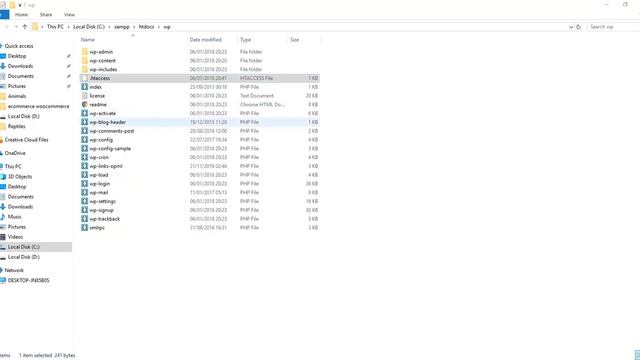Image resolution: width=640 pixels, height=360 pixels.
Task: Select the wp-login file name
Action: [x=100, y=184]
